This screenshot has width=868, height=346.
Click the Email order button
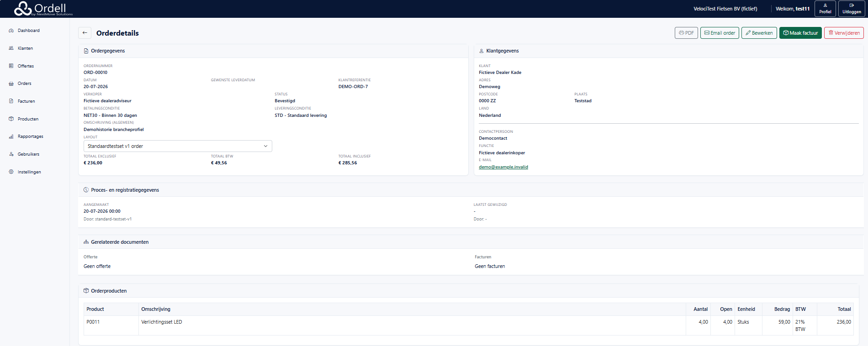[720, 33]
